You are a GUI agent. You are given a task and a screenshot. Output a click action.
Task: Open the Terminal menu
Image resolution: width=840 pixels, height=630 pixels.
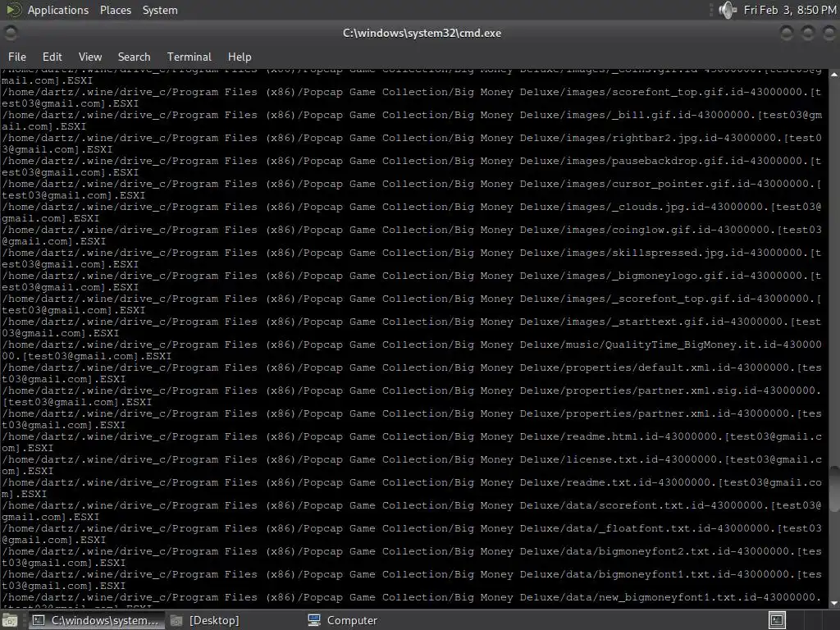tap(189, 57)
